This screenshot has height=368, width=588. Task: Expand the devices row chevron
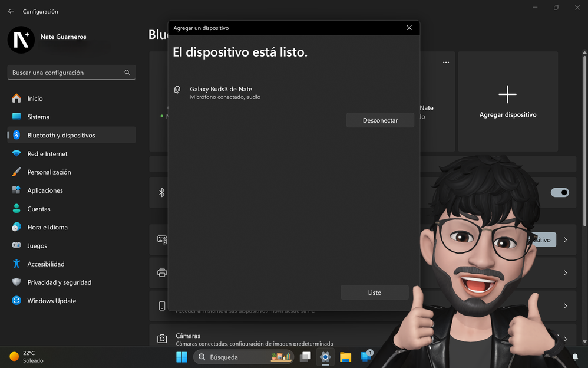coord(566,239)
